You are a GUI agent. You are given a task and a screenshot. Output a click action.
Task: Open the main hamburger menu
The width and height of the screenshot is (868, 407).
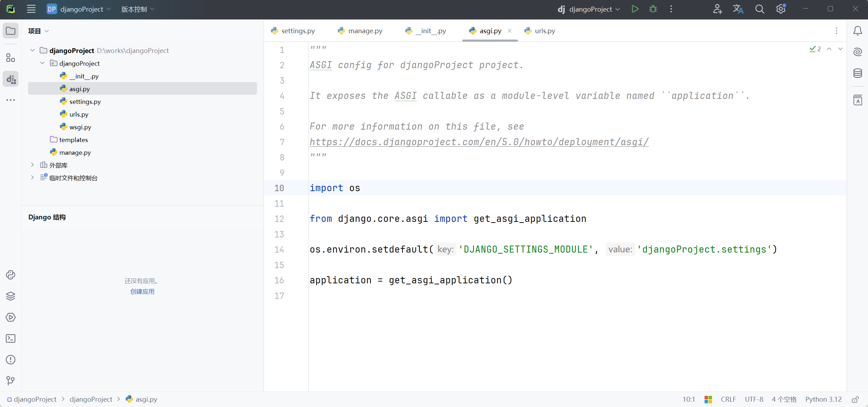pos(31,9)
